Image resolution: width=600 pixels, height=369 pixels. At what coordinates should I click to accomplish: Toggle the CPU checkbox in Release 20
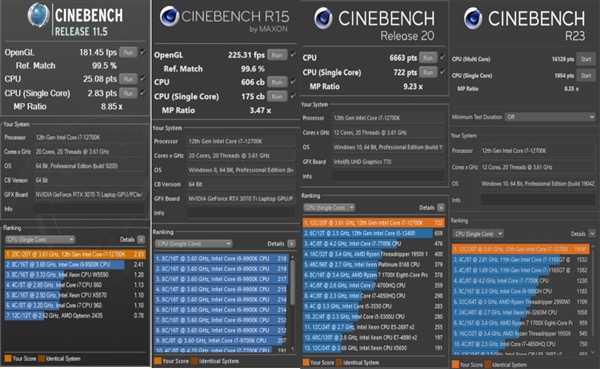[442, 57]
